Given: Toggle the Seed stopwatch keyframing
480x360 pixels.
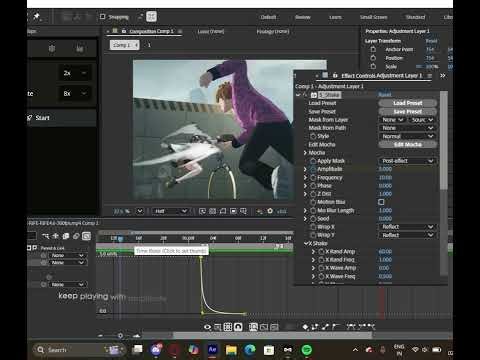Looking at the screenshot, I should click(x=313, y=219).
